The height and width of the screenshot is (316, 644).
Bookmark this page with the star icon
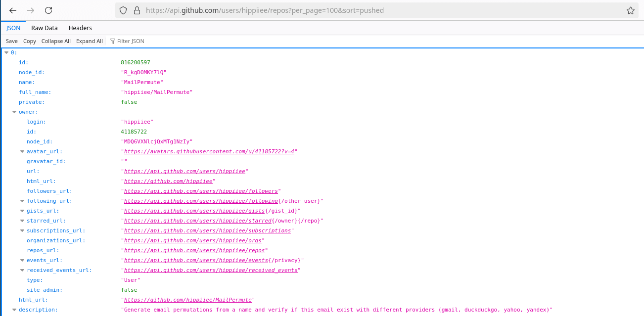click(631, 10)
